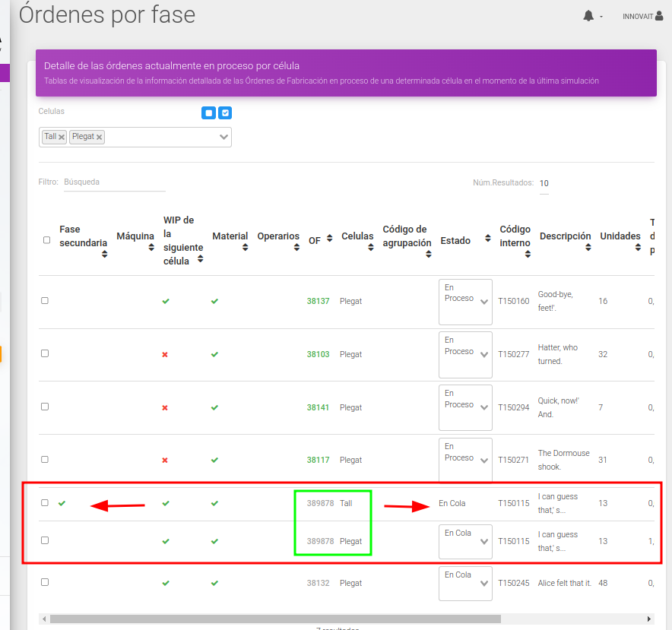Screen dimensions: 672x630
Task: Click the red WIP cross for OF 38103
Action: pyautogui.click(x=165, y=354)
